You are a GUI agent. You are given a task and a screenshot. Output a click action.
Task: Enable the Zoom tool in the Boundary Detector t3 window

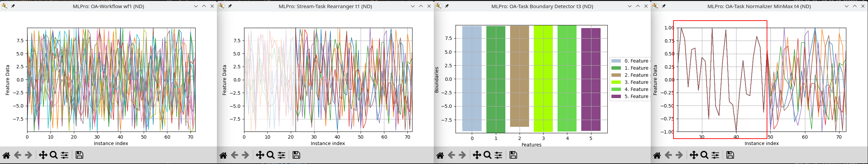(487, 155)
